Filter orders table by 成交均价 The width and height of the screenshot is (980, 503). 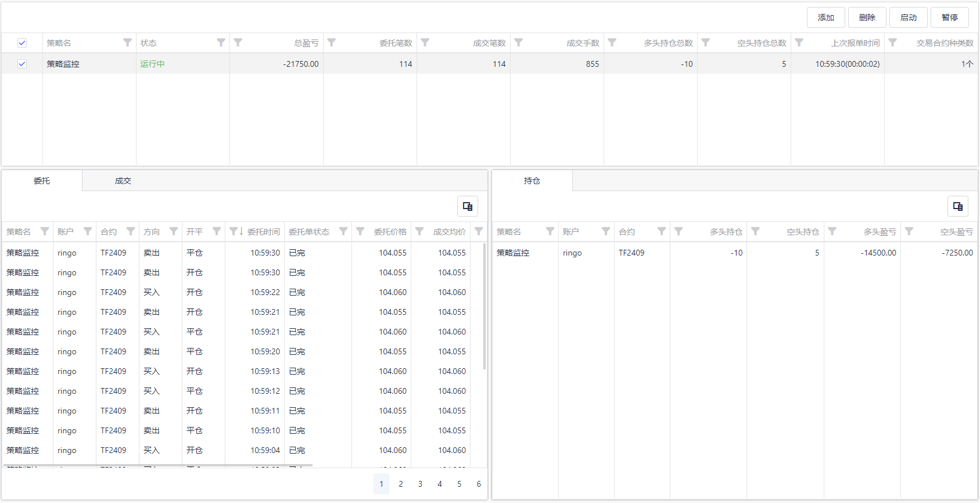pyautogui.click(x=419, y=231)
